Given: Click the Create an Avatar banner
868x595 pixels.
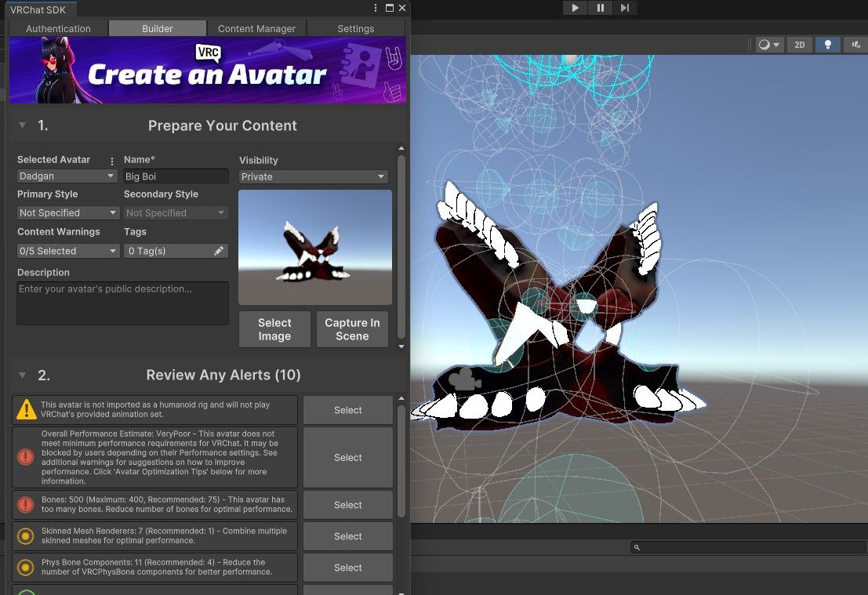Looking at the screenshot, I should [208, 71].
